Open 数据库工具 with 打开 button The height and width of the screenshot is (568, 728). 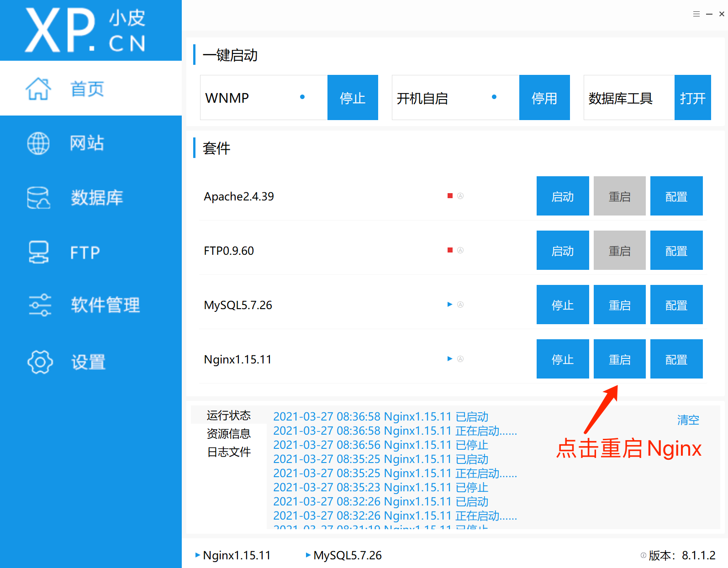693,98
